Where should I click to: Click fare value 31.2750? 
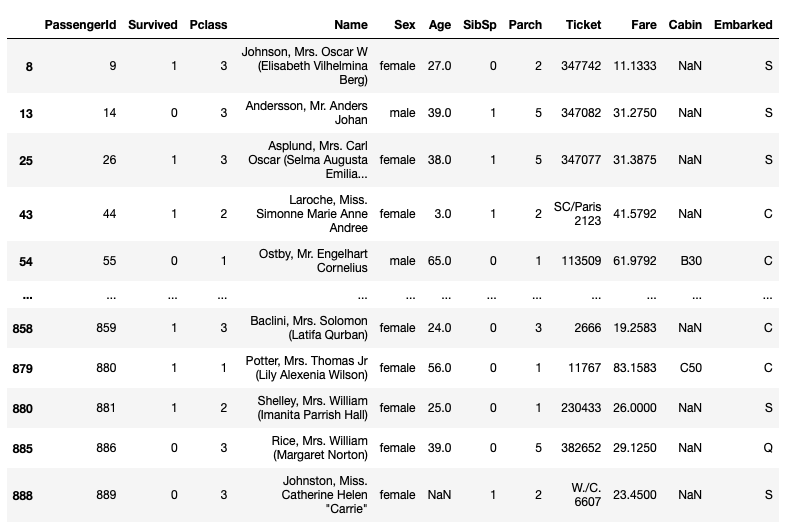(x=635, y=113)
